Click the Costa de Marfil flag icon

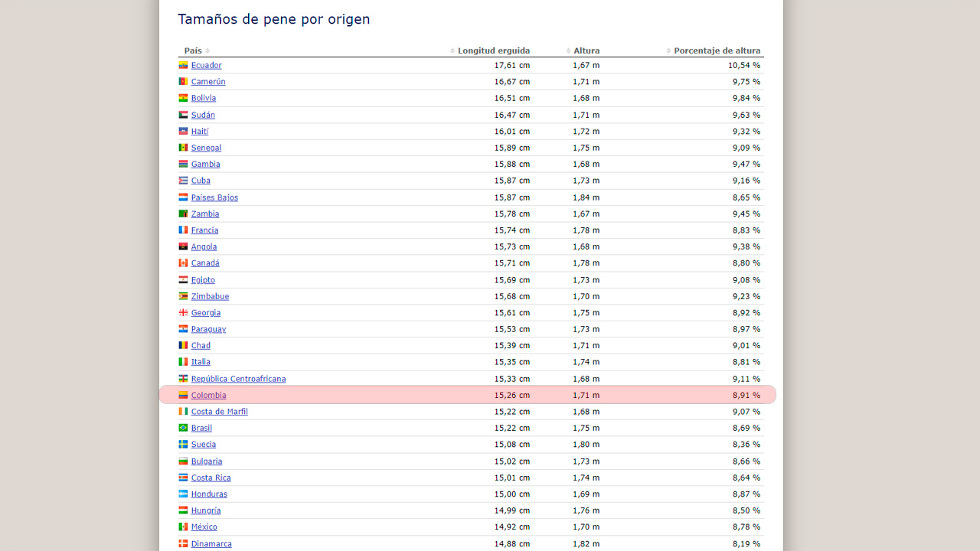pos(183,412)
